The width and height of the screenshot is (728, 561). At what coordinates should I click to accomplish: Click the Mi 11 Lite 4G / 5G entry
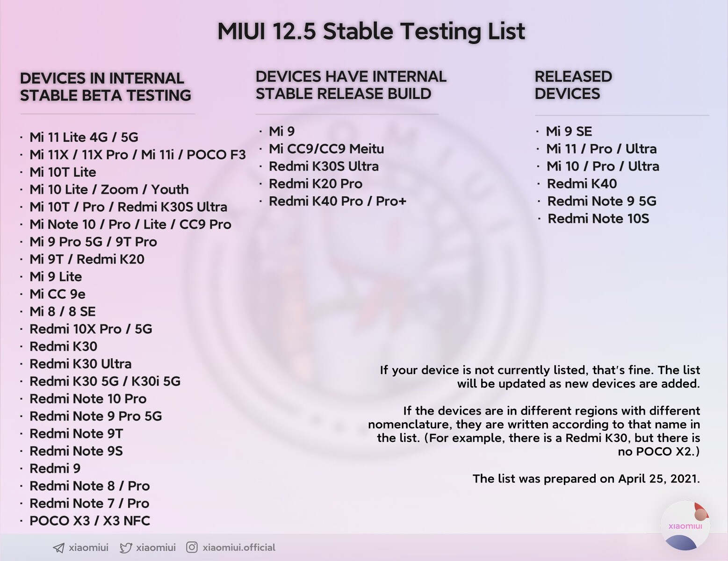84,137
